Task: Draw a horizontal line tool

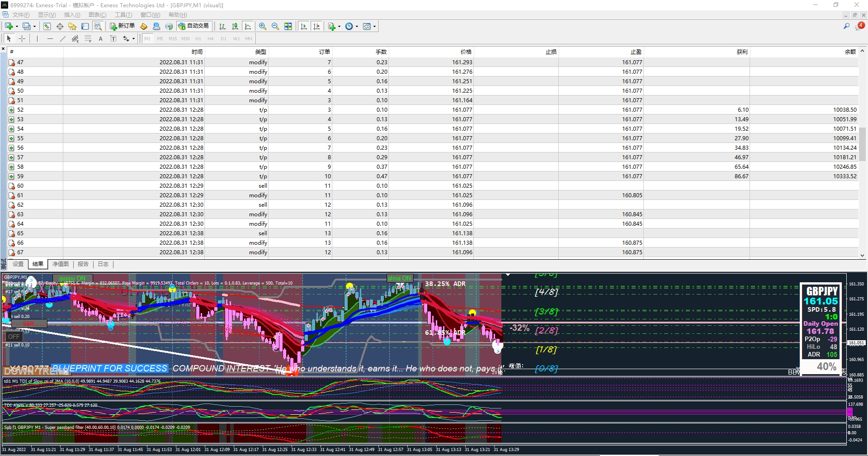Action: 50,39
